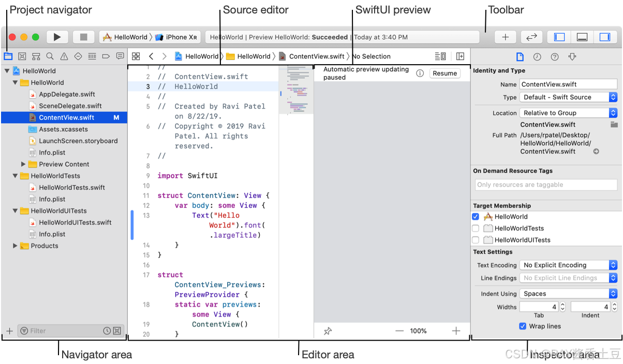Click the Stop button in toolbar

[83, 37]
